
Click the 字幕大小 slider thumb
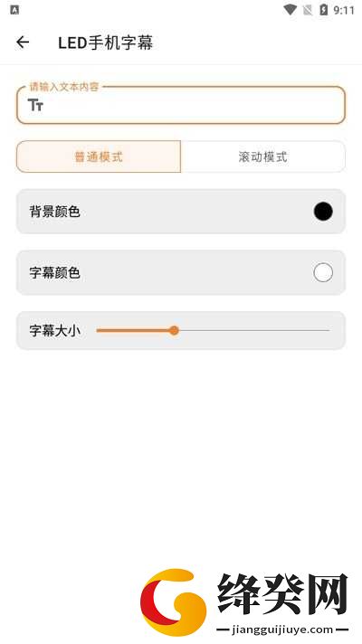(x=175, y=330)
